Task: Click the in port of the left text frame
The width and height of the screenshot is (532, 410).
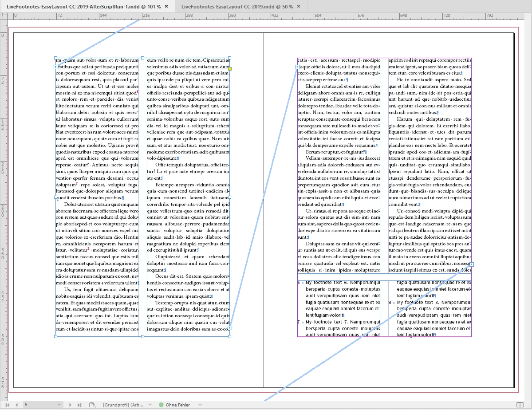Action: [x=55, y=67]
